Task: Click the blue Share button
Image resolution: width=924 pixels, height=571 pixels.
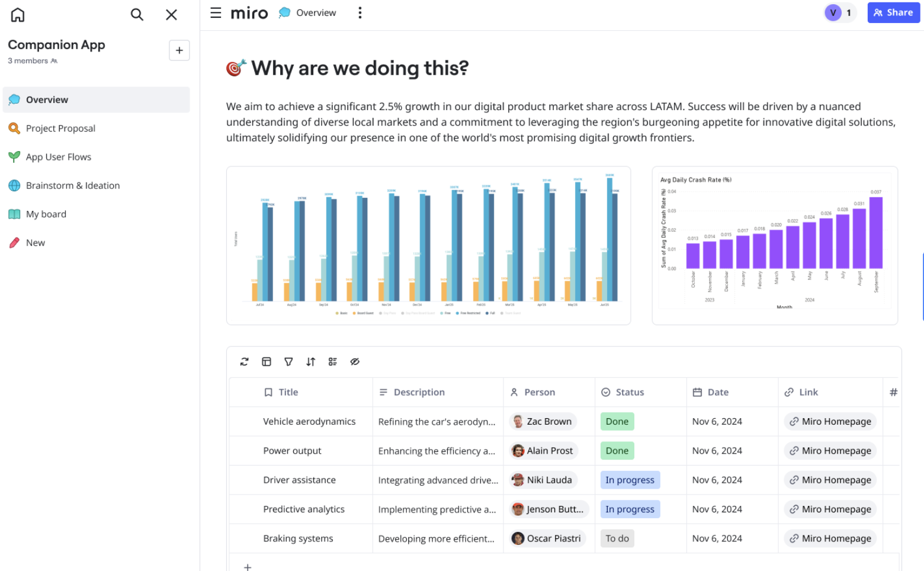Action: tap(893, 12)
